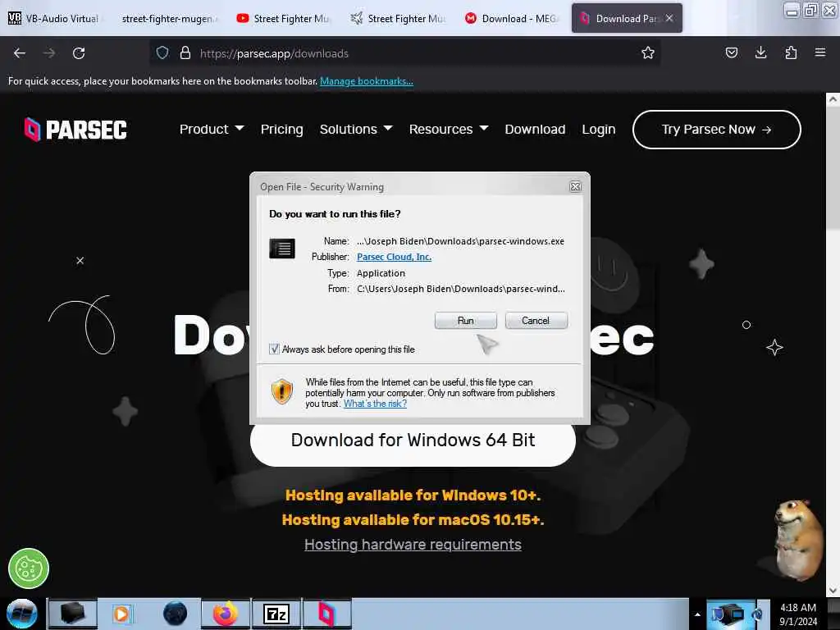
Task: Expand the Solutions dropdown menu
Action: [x=356, y=129]
